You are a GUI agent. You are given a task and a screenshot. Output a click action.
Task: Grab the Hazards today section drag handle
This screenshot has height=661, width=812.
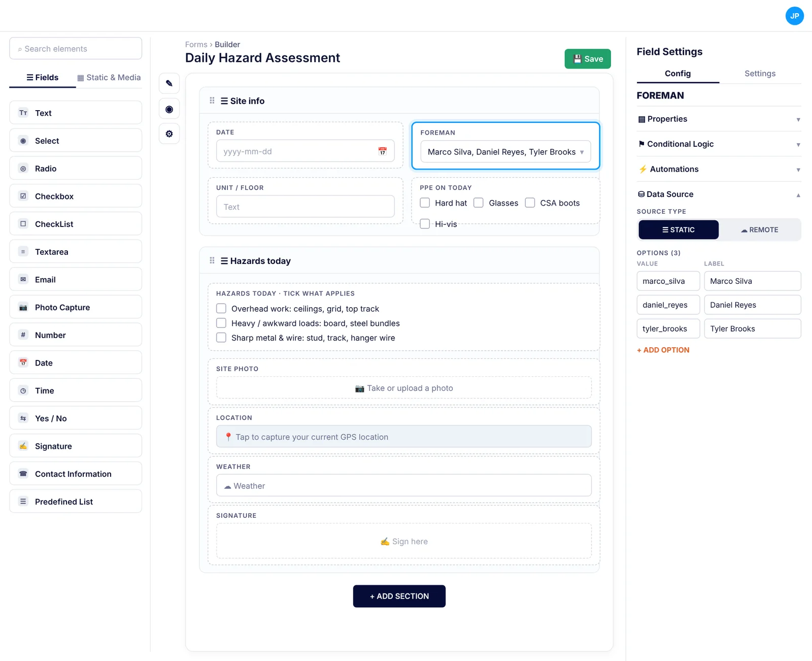point(212,260)
